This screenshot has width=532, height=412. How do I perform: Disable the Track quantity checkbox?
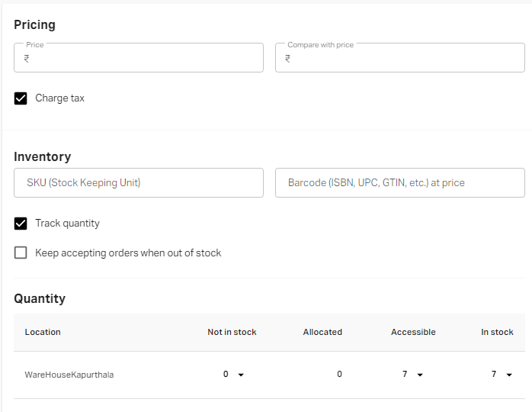pyautogui.click(x=21, y=224)
